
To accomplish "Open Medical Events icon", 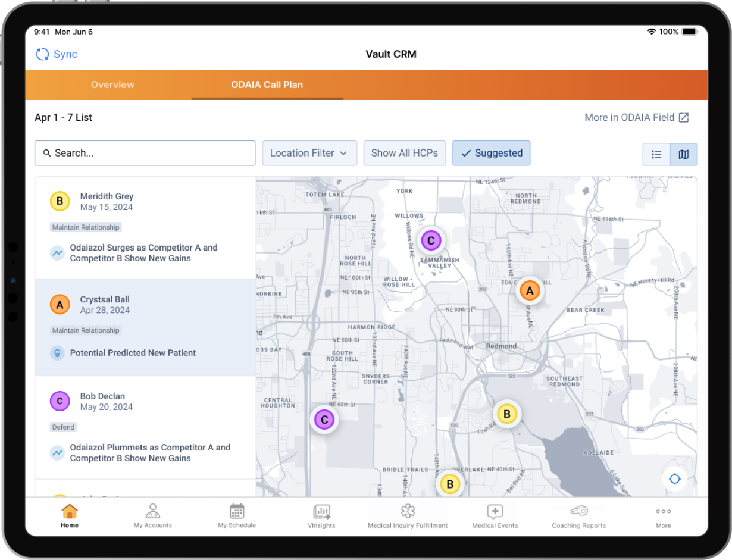I will tap(495, 511).
